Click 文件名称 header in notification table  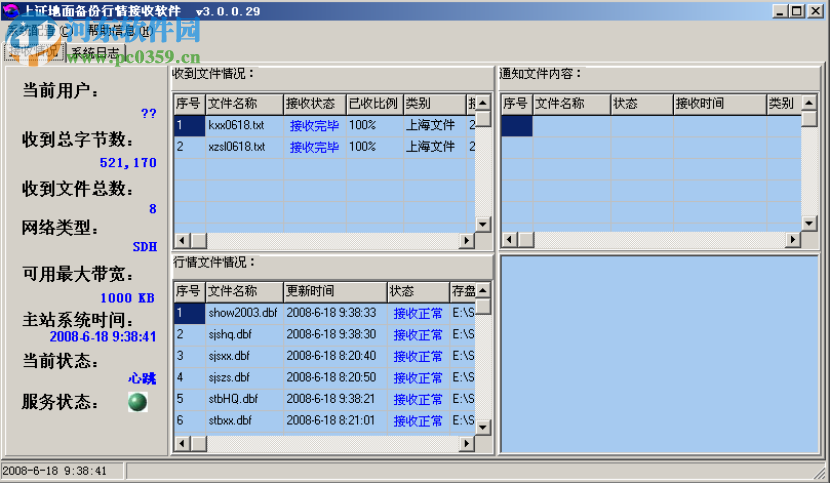tap(572, 103)
